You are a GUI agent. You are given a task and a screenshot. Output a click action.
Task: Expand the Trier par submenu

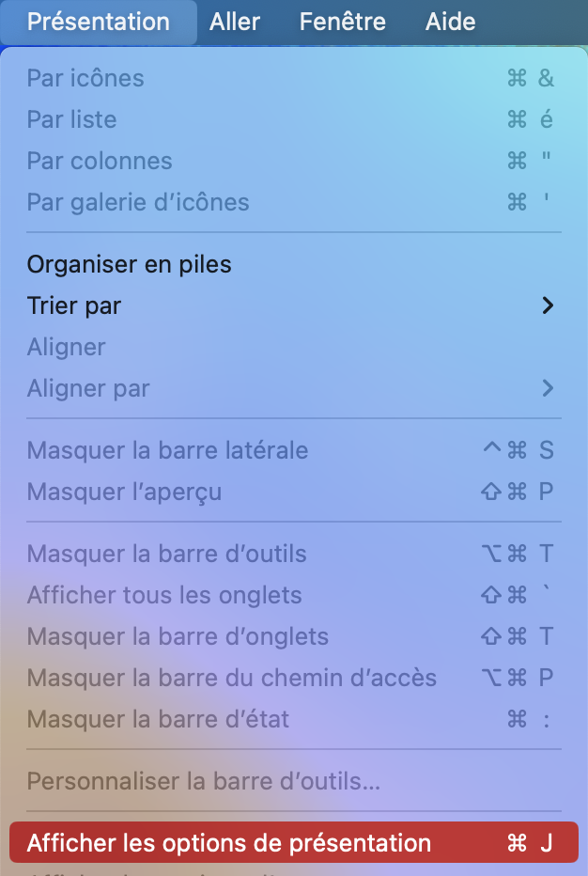click(74, 305)
